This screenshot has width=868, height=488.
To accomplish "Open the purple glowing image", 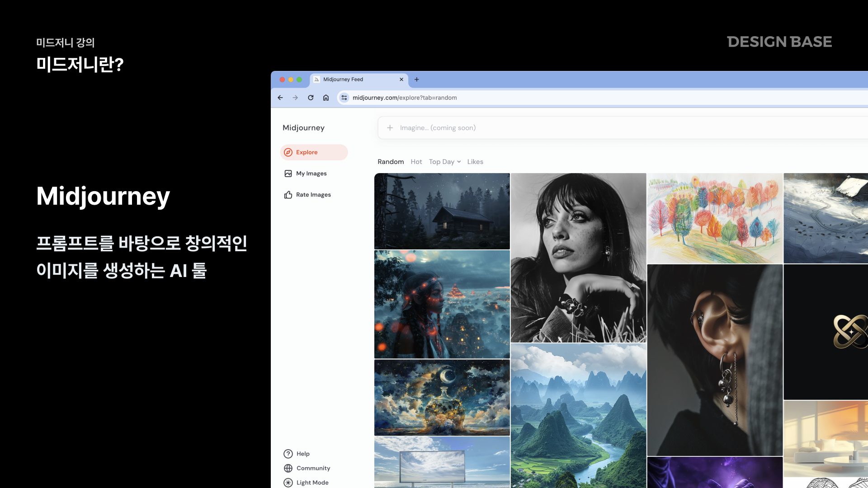I will coord(715,472).
